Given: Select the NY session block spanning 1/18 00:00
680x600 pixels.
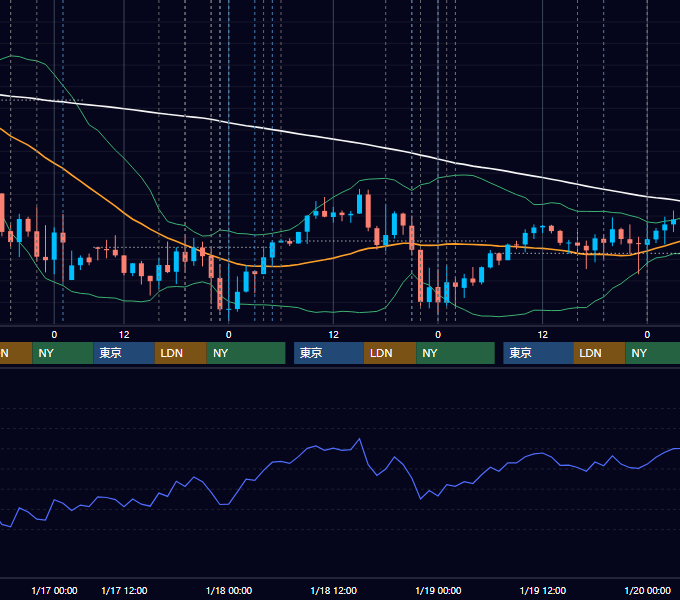Looking at the screenshot, I should coord(246,353).
